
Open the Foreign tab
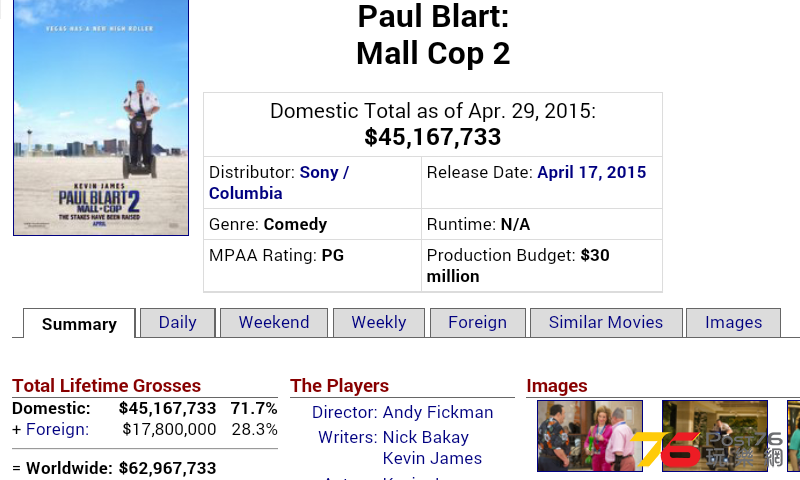click(x=478, y=322)
